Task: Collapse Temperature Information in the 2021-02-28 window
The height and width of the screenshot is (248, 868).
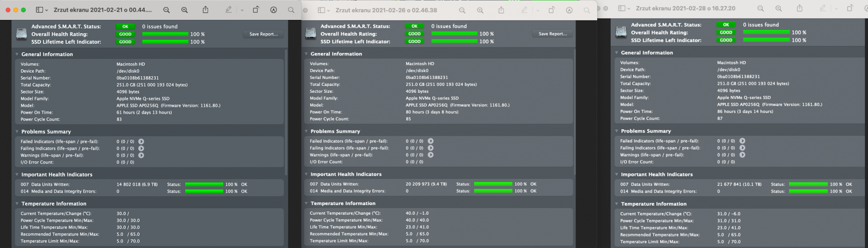Action: [616, 204]
